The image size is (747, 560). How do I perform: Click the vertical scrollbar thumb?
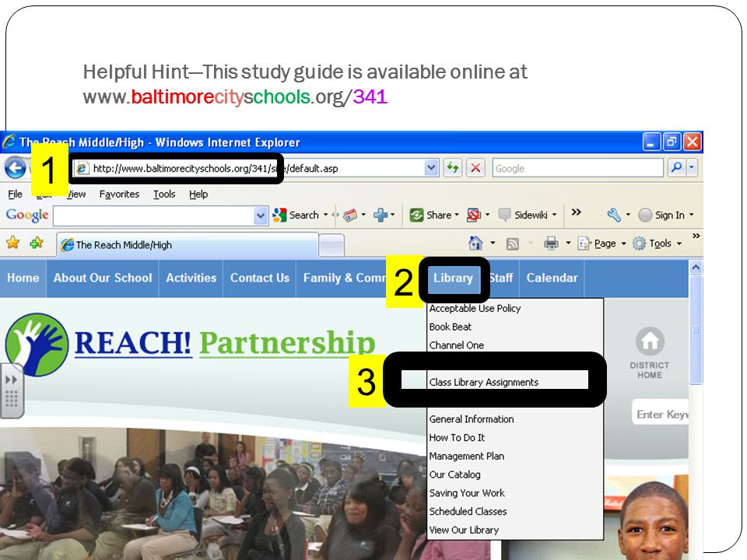[x=696, y=329]
